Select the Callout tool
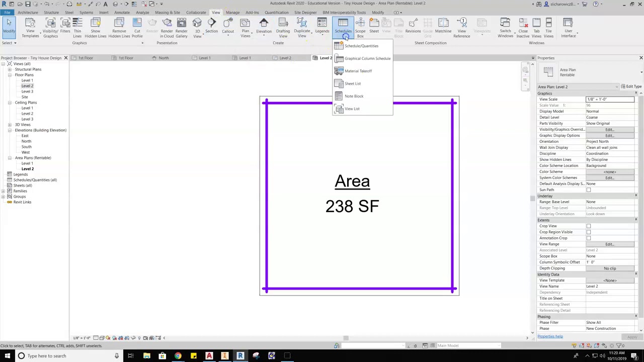The image size is (644, 362). pos(228,28)
